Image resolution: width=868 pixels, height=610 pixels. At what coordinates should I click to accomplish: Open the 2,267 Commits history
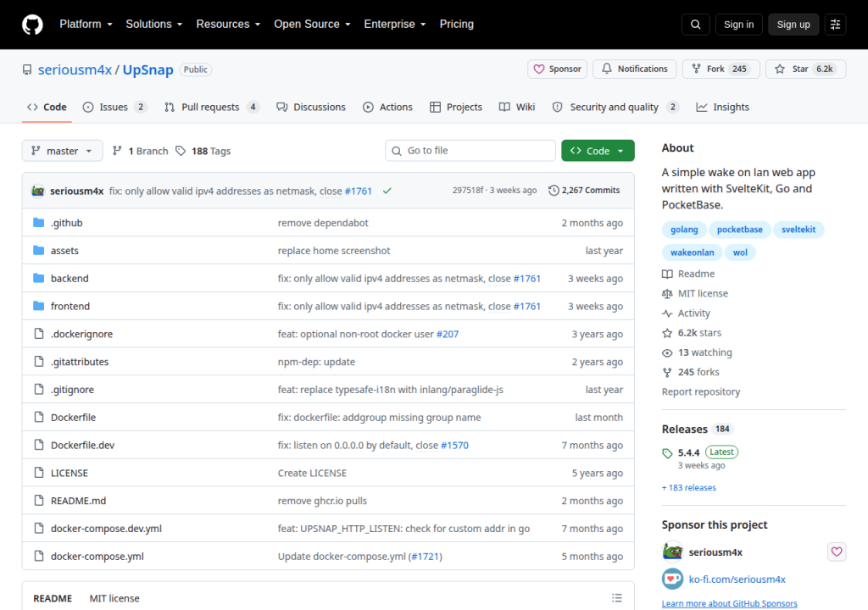[x=584, y=190]
